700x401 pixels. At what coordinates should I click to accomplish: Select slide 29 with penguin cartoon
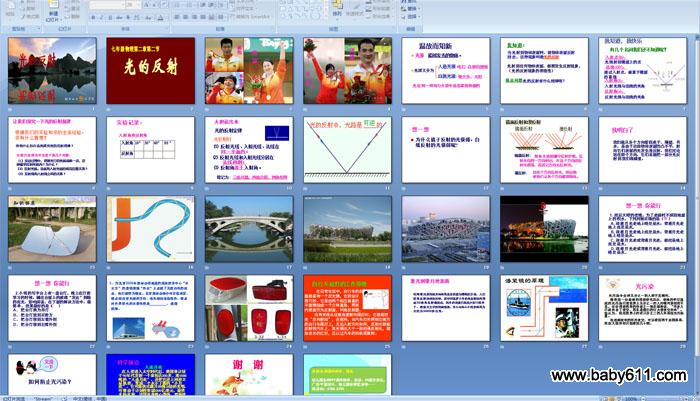[x=52, y=375]
